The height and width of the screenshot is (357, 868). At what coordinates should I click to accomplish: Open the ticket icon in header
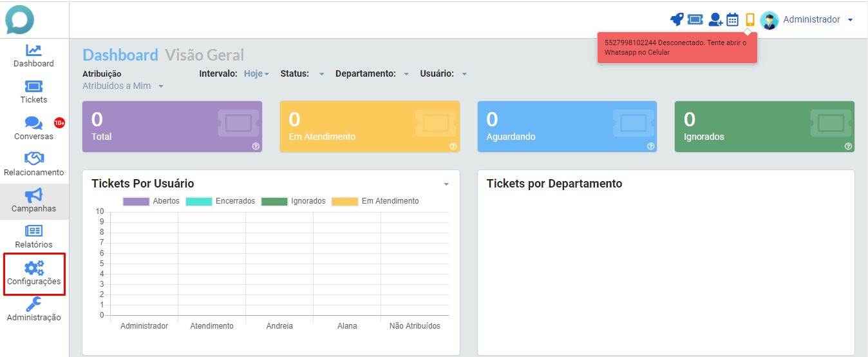click(695, 19)
